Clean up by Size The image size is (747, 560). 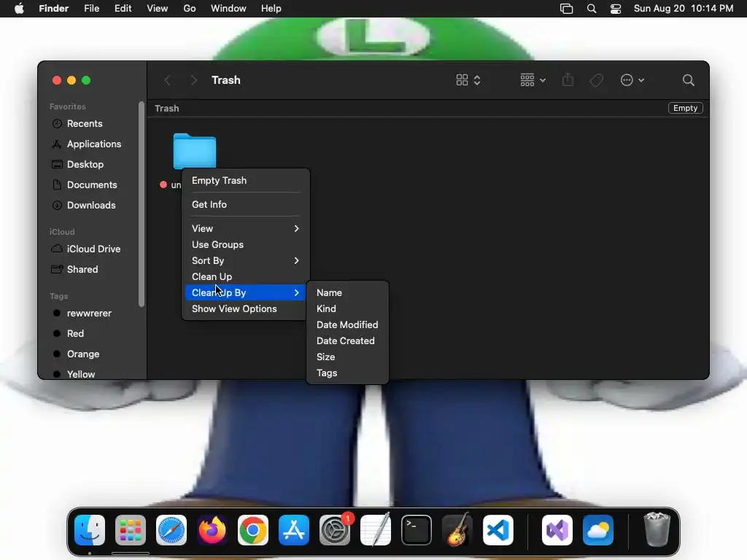347,357
